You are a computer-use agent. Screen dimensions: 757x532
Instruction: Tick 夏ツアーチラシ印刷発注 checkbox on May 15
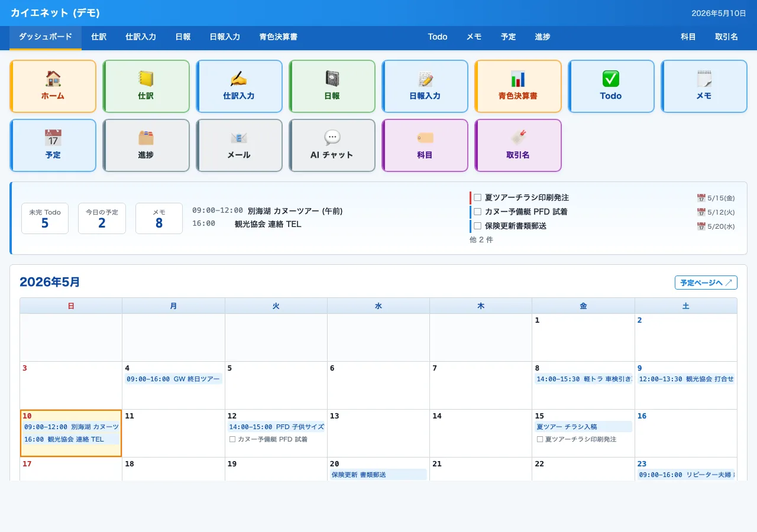click(x=540, y=439)
